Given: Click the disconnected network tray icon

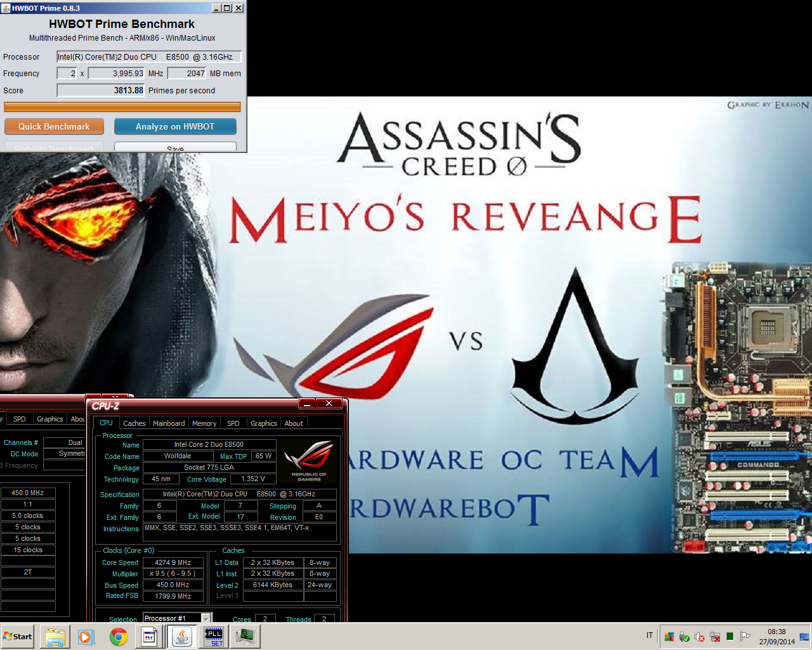Looking at the screenshot, I should [715, 637].
